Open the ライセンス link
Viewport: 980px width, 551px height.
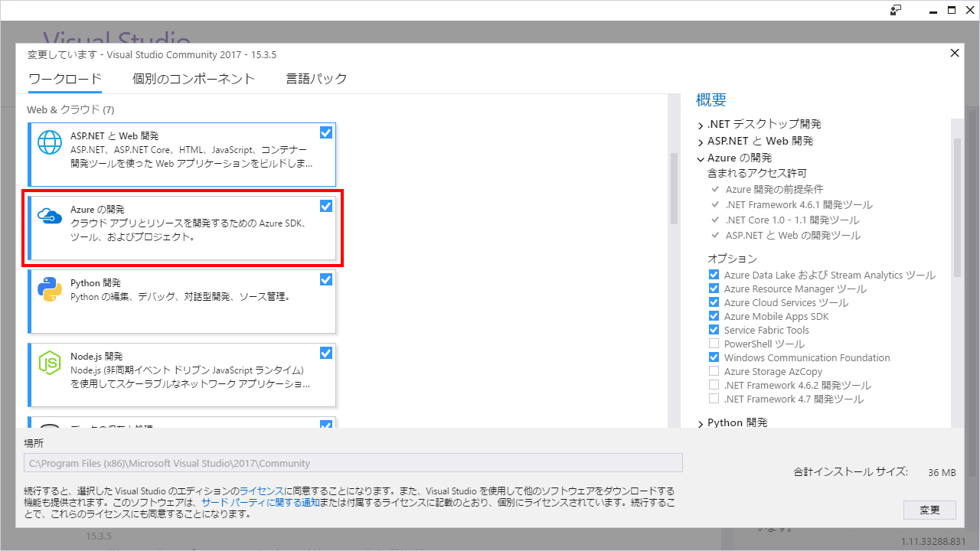click(x=262, y=491)
